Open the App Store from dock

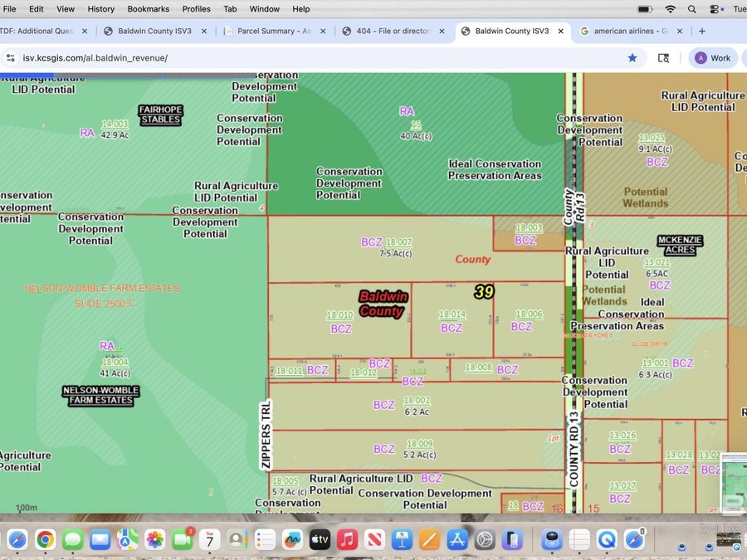tap(456, 540)
